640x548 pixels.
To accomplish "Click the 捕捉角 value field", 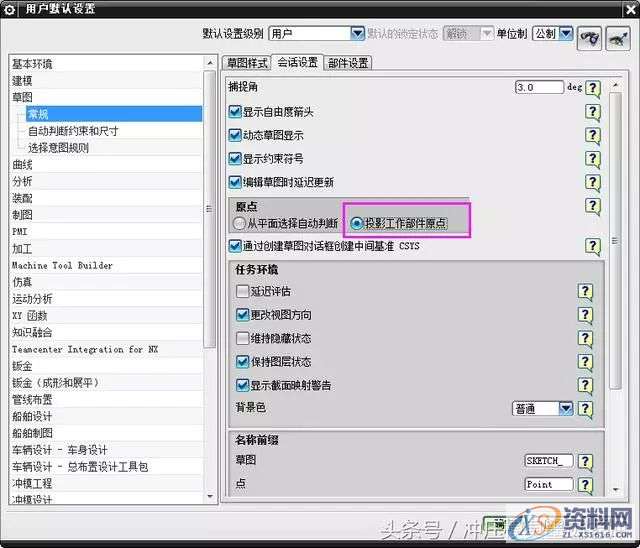I will point(539,87).
